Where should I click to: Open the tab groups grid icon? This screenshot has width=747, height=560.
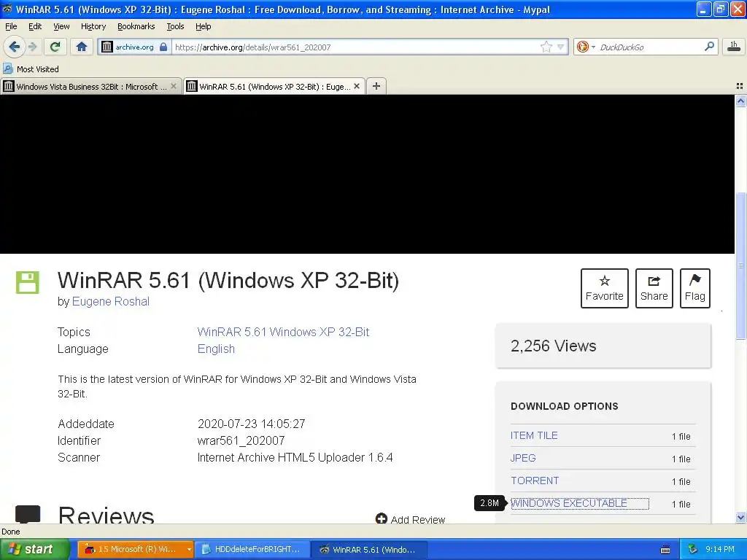[740, 86]
